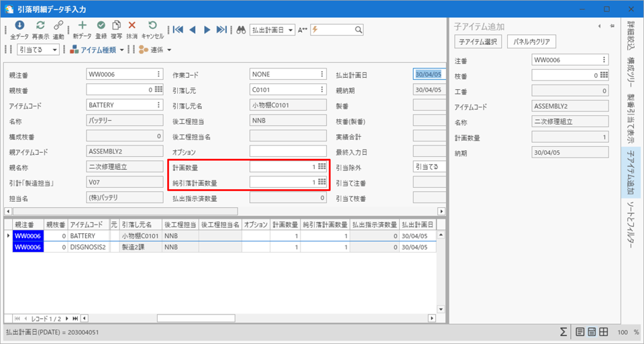
Task: Click the 新データ plus icon
Action: [82, 26]
